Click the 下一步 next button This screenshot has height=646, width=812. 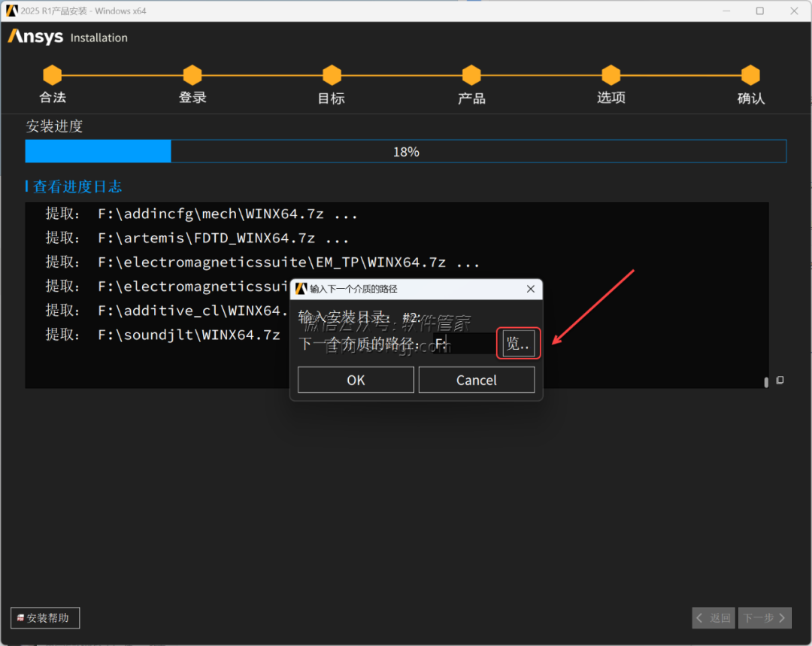(x=765, y=617)
